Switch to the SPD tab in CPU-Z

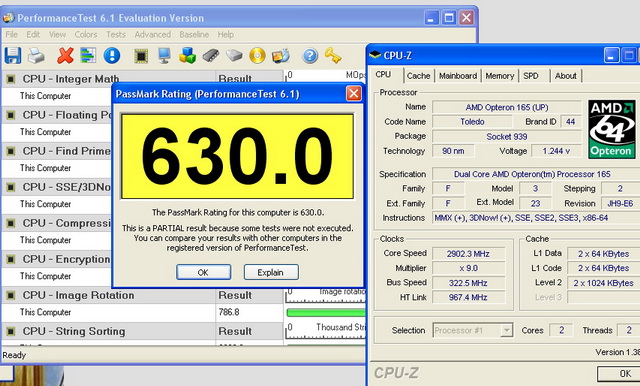click(531, 76)
